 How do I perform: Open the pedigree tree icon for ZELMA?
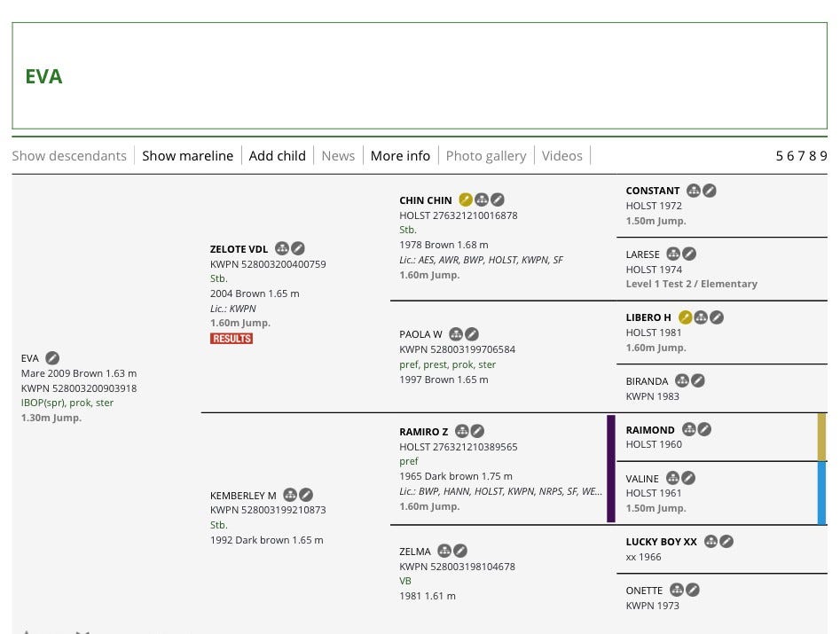(x=444, y=552)
